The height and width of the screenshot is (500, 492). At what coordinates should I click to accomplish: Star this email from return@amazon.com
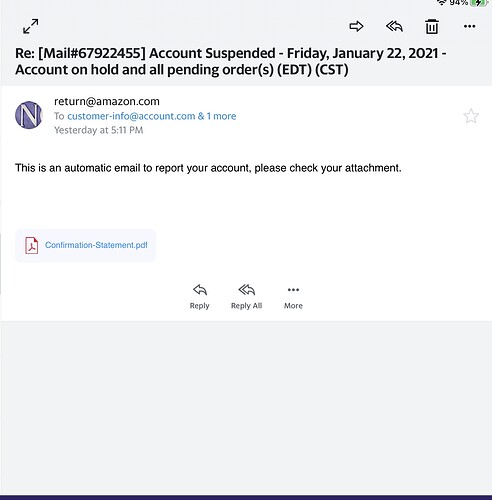click(x=471, y=116)
